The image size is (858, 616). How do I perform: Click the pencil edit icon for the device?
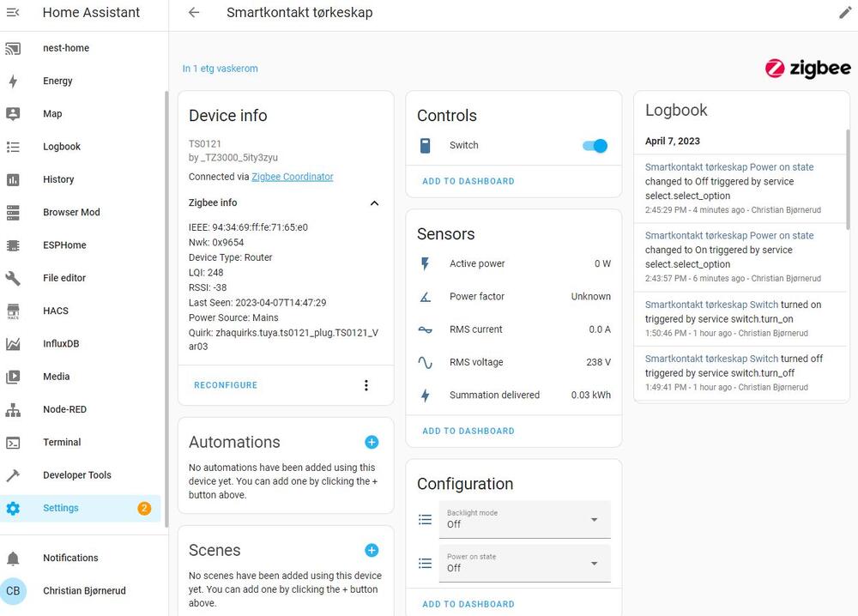(x=845, y=13)
